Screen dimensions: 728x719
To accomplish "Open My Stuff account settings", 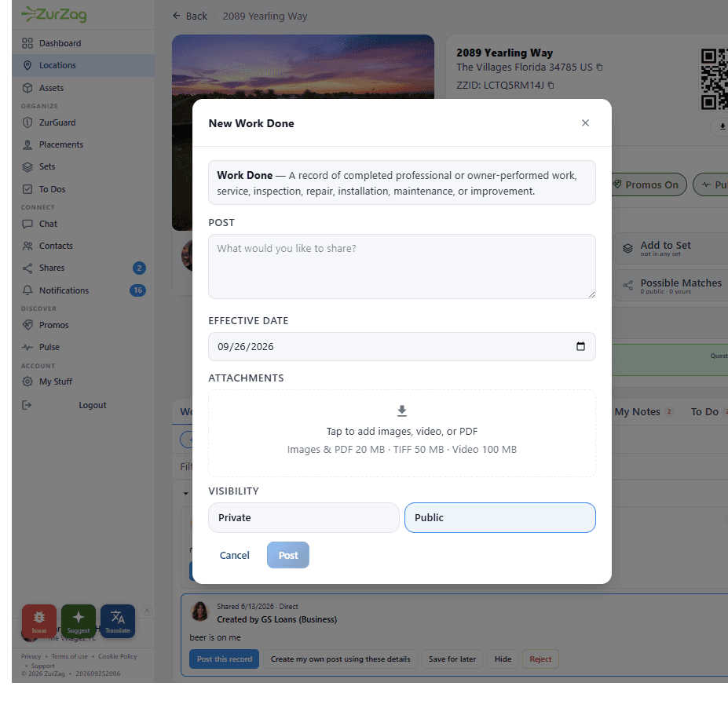I will pos(83,381).
